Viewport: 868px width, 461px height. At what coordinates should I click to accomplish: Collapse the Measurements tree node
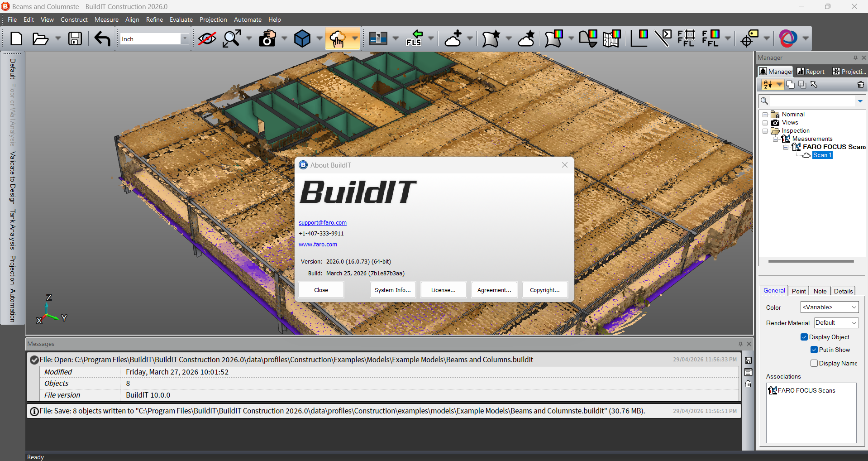coord(776,139)
